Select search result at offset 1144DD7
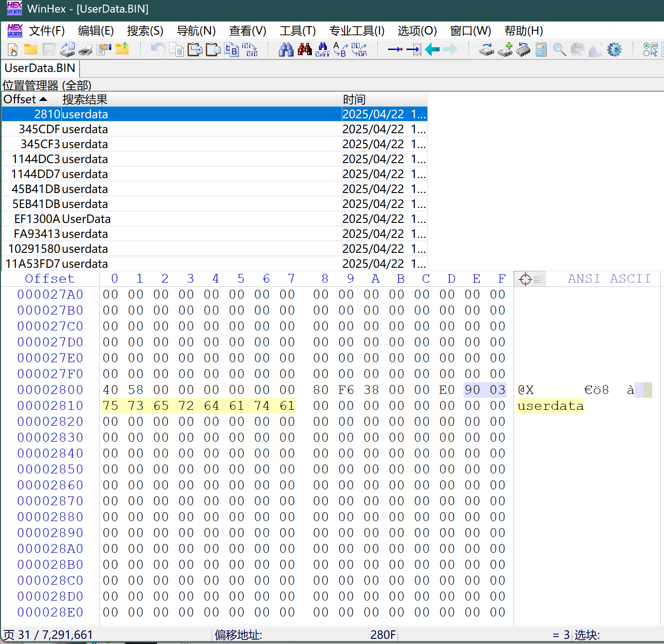Screen dimensions: 664x644 [x=214, y=174]
